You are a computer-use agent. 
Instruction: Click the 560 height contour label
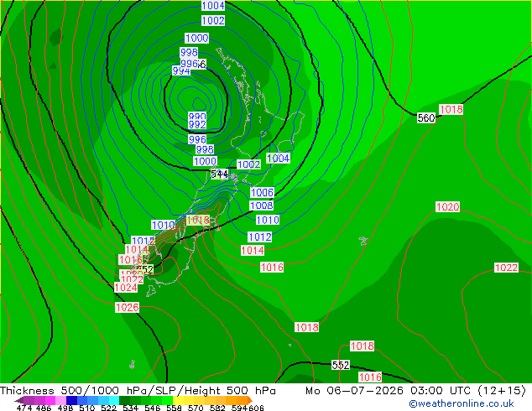point(426,118)
